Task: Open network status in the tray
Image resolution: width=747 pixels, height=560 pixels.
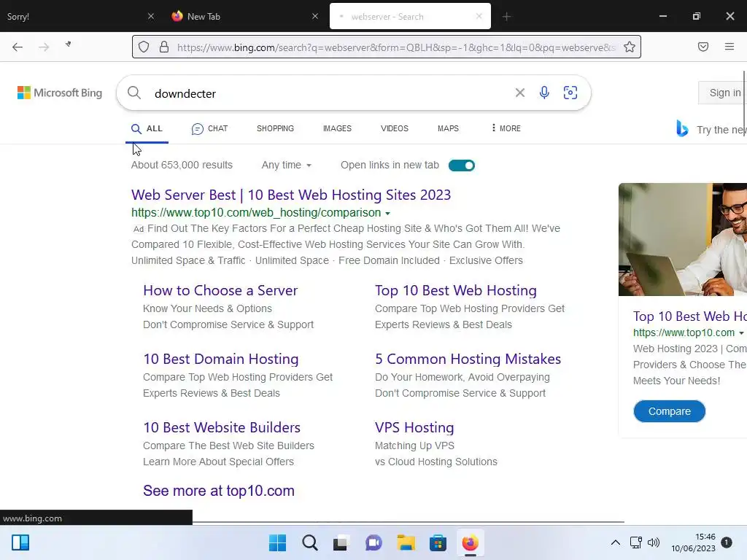Action: (636, 542)
